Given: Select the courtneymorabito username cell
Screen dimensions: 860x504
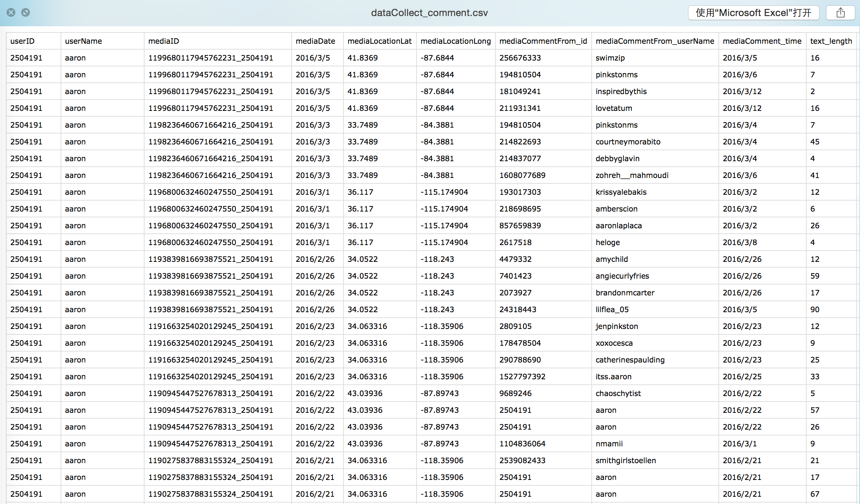Looking at the screenshot, I should pos(628,142).
